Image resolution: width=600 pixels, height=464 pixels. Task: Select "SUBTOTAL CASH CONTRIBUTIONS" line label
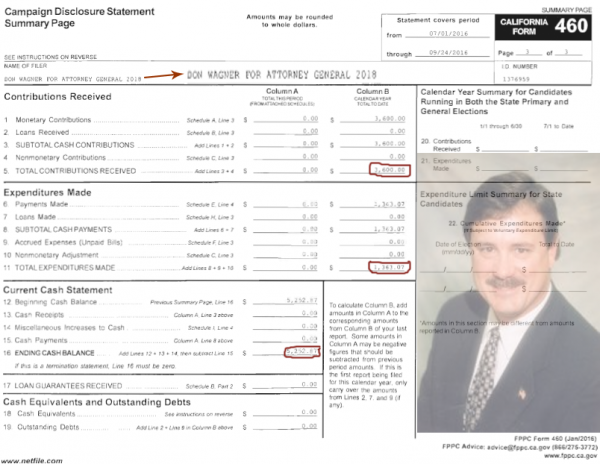pyautogui.click(x=75, y=145)
